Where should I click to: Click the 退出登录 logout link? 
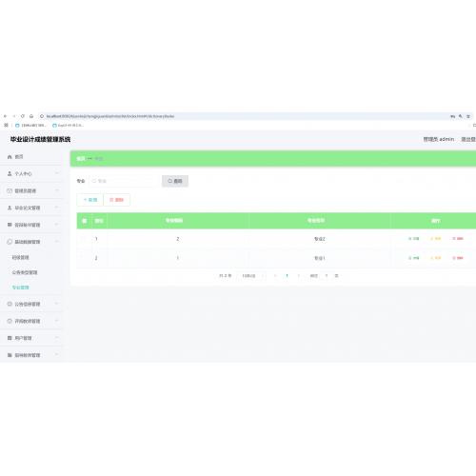[468, 139]
